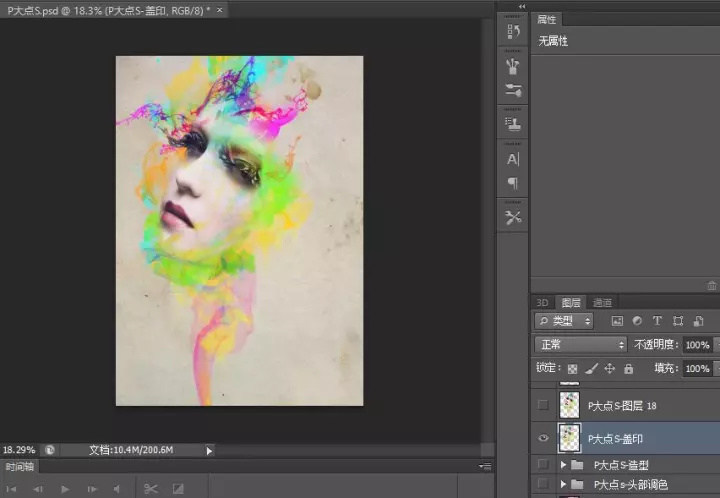Open the Brush Presets panel icon

pyautogui.click(x=513, y=67)
